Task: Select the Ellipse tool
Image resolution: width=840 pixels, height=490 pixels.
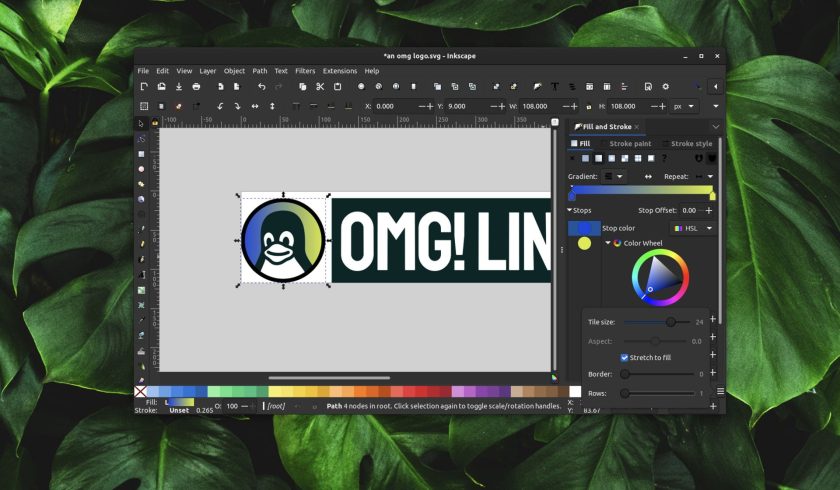Action: (x=141, y=169)
